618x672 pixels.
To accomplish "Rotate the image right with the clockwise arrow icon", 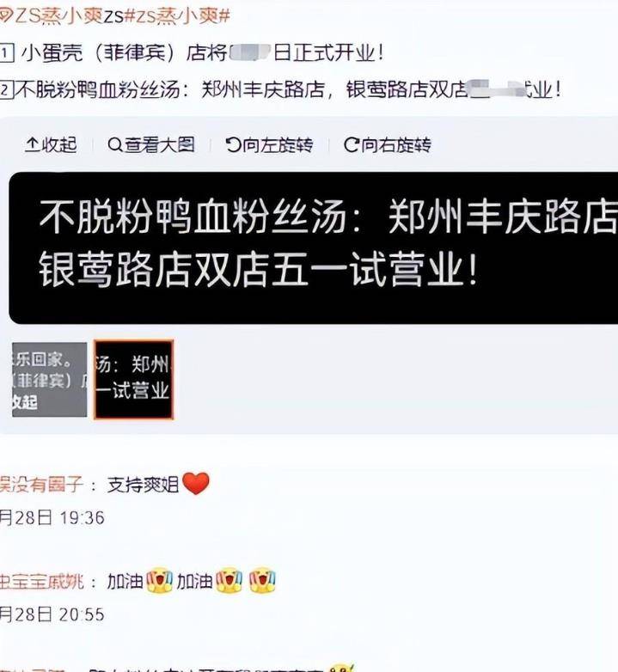I will (x=352, y=145).
